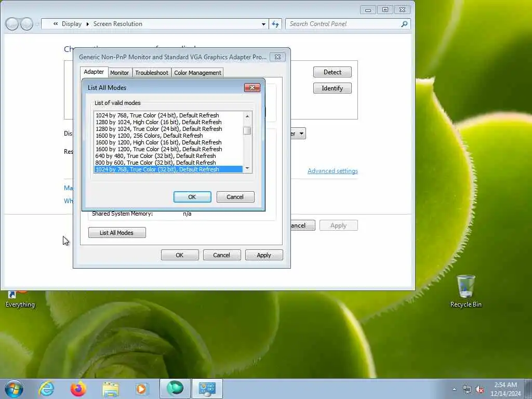Open the Everything desktop shortcut
Image resolution: width=532 pixels, height=399 pixels.
20,300
